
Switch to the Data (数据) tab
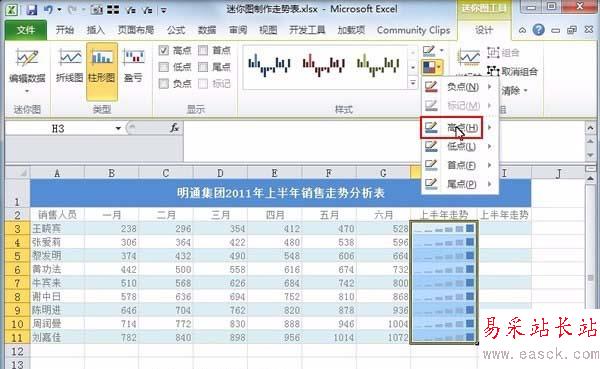click(x=207, y=30)
